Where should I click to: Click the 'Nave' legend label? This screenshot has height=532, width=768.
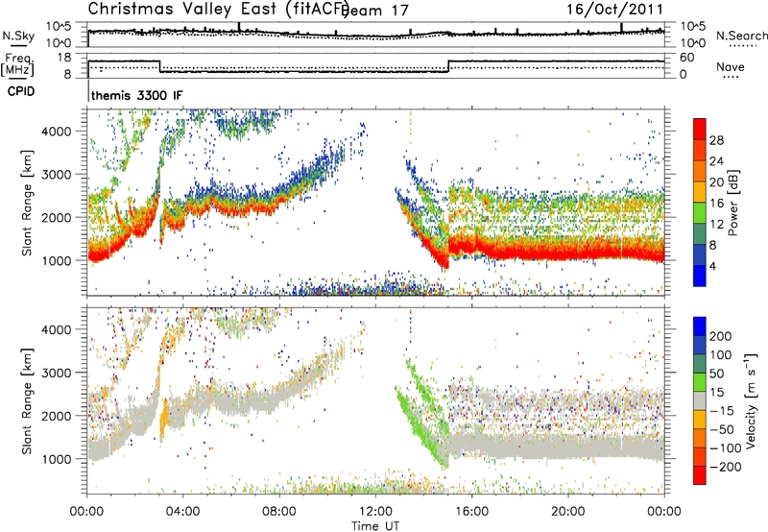pyautogui.click(x=731, y=67)
